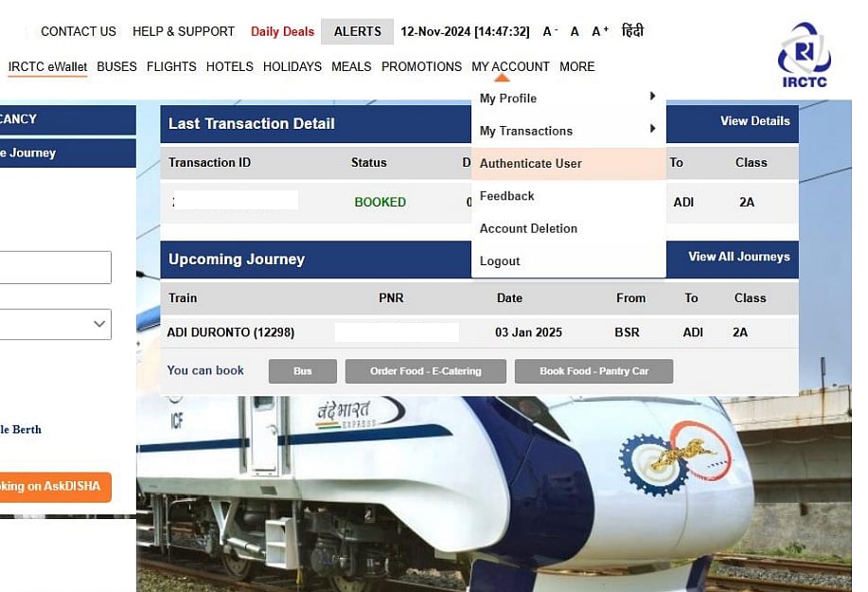Click the ALERTS button
This screenshot has width=868, height=592.
click(x=357, y=31)
